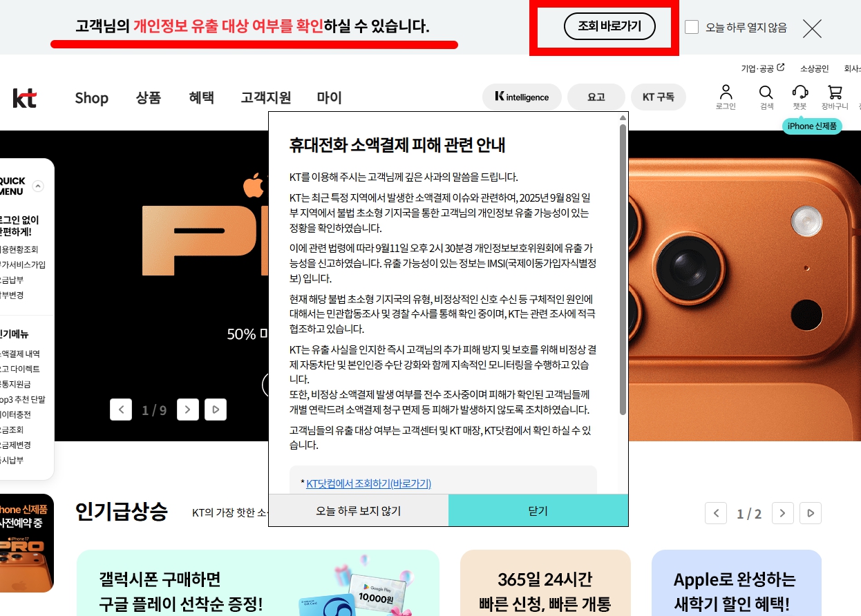The height and width of the screenshot is (616, 861).
Task: Open the 마이 menu
Action: click(330, 98)
